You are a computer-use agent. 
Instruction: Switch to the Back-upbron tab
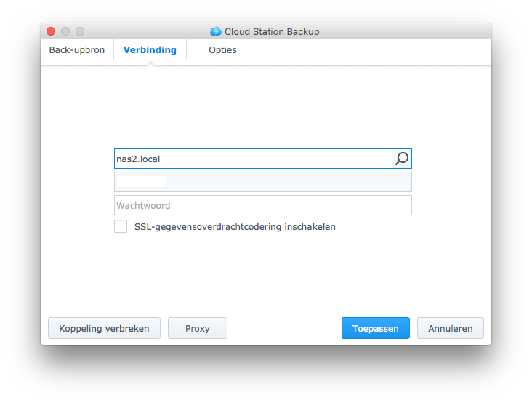pyautogui.click(x=77, y=50)
